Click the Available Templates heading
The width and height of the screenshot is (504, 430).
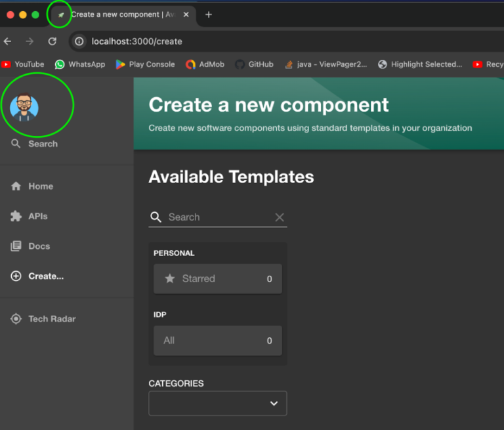point(231,177)
